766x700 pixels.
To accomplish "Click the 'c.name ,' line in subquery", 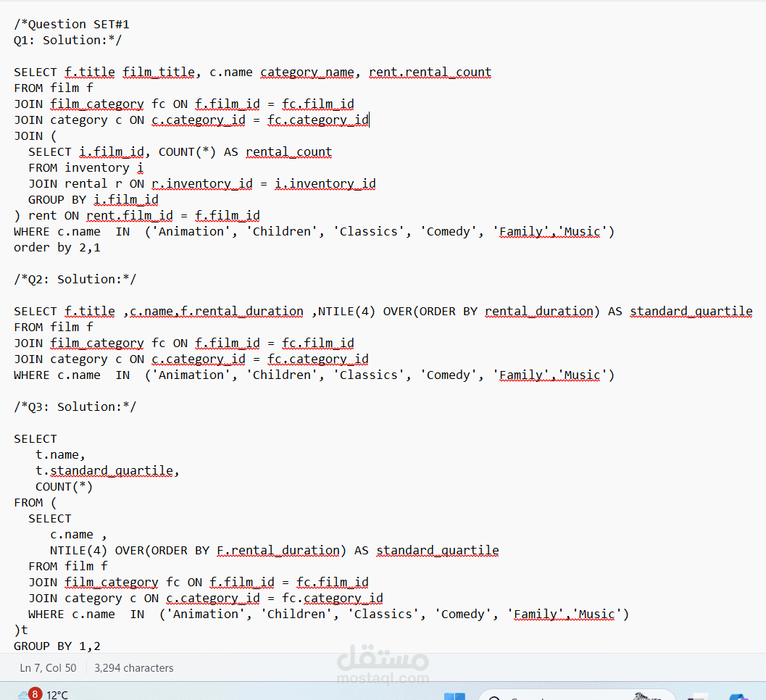I will pyautogui.click(x=78, y=534).
